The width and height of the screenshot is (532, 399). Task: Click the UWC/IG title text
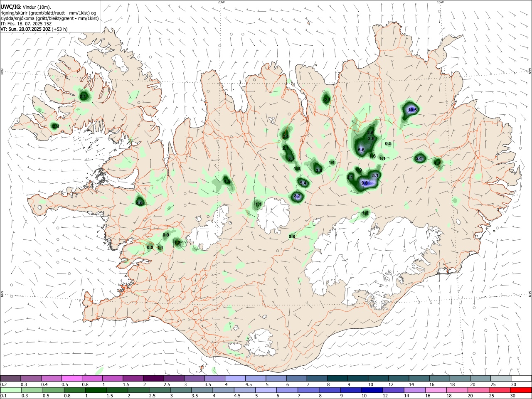point(10,6)
